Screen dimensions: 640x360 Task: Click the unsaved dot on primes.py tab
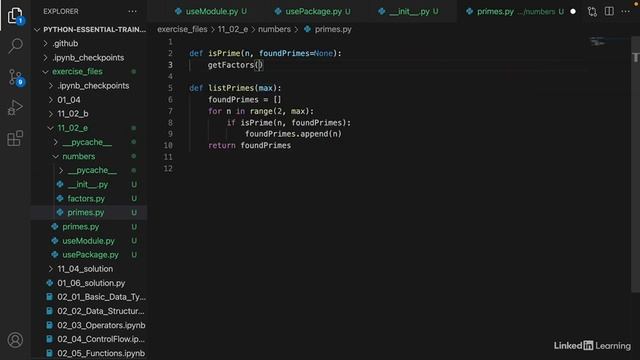click(x=573, y=11)
